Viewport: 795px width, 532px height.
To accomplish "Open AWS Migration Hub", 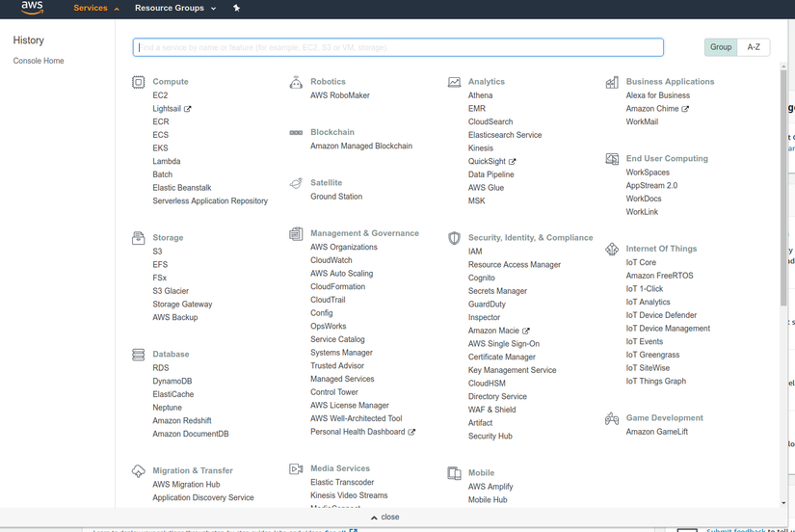I will pyautogui.click(x=186, y=485).
